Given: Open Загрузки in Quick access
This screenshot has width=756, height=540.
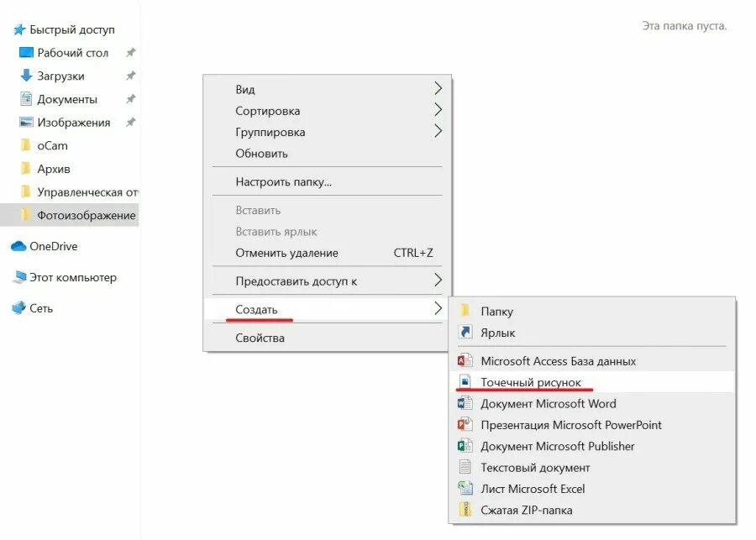Looking at the screenshot, I should tap(60, 76).
